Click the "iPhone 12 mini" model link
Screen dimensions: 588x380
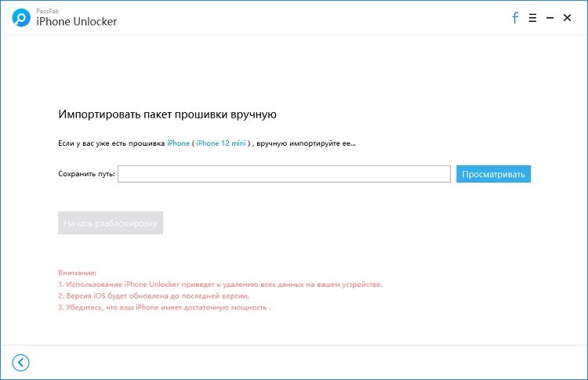point(221,143)
